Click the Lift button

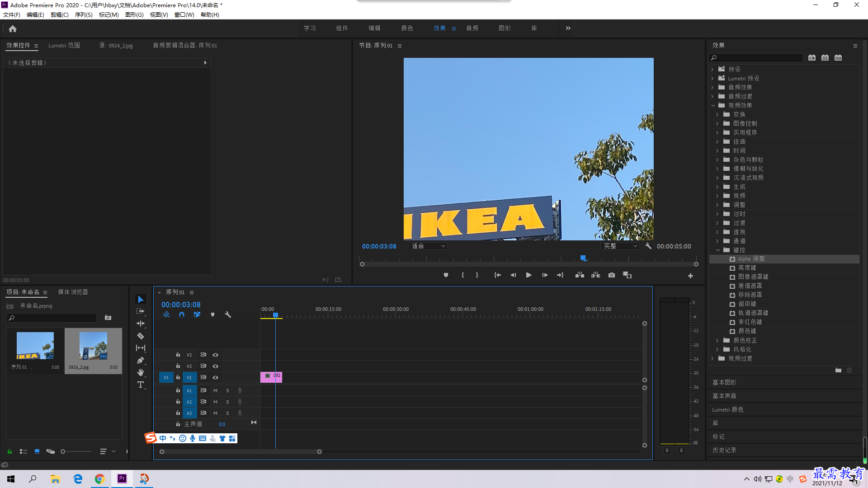pos(580,275)
